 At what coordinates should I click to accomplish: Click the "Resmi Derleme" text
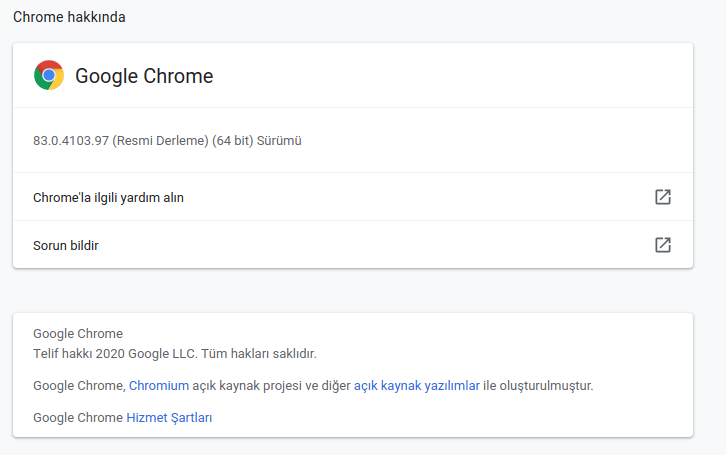[x=160, y=141]
